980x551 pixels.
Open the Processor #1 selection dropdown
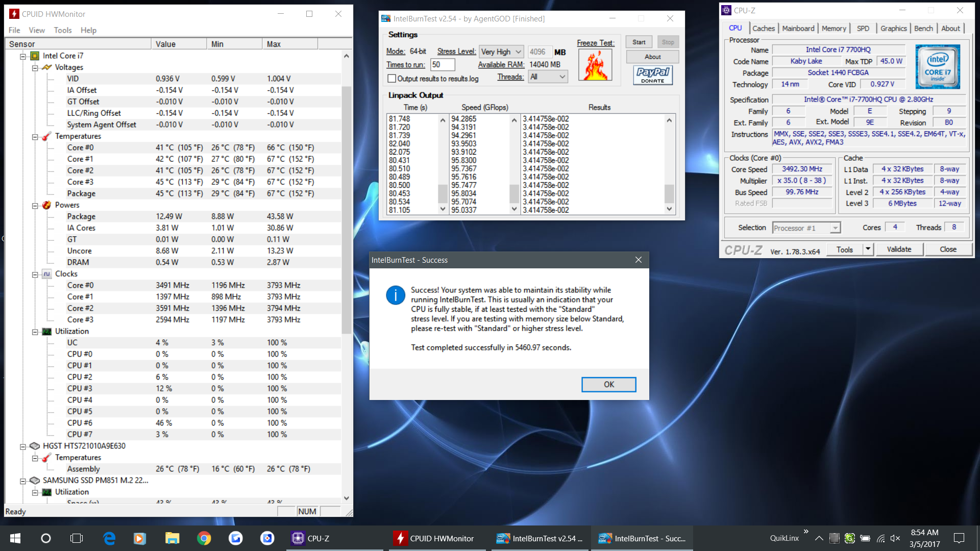point(806,228)
